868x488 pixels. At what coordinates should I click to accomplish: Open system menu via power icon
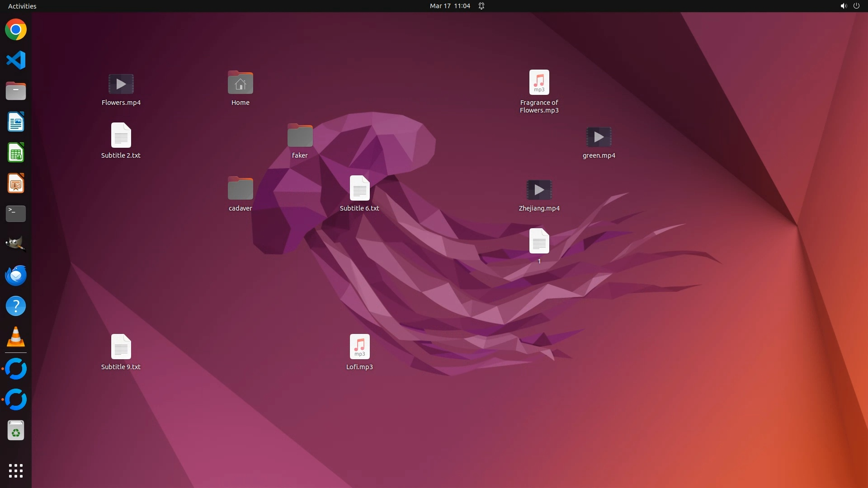pyautogui.click(x=856, y=6)
